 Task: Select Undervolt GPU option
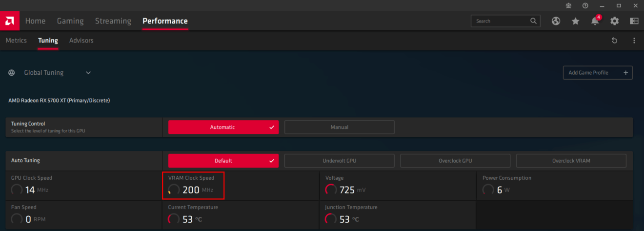pyautogui.click(x=340, y=160)
